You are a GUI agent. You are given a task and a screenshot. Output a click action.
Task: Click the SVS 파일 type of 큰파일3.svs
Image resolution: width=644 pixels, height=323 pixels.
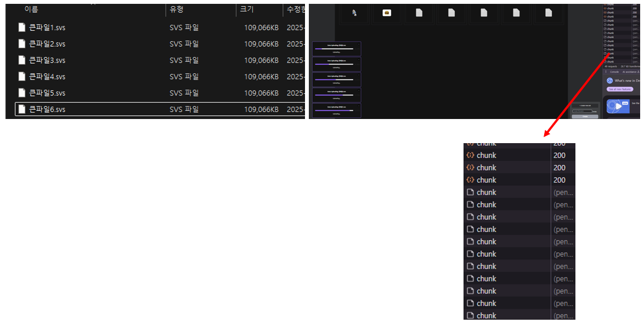(x=184, y=60)
